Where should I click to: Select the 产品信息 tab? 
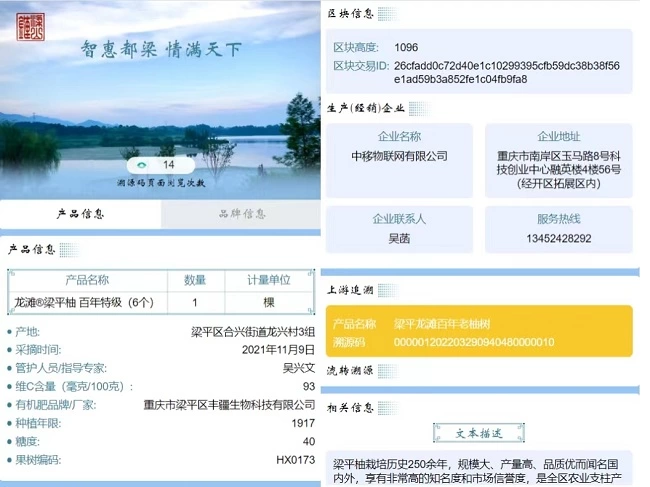coord(80,213)
